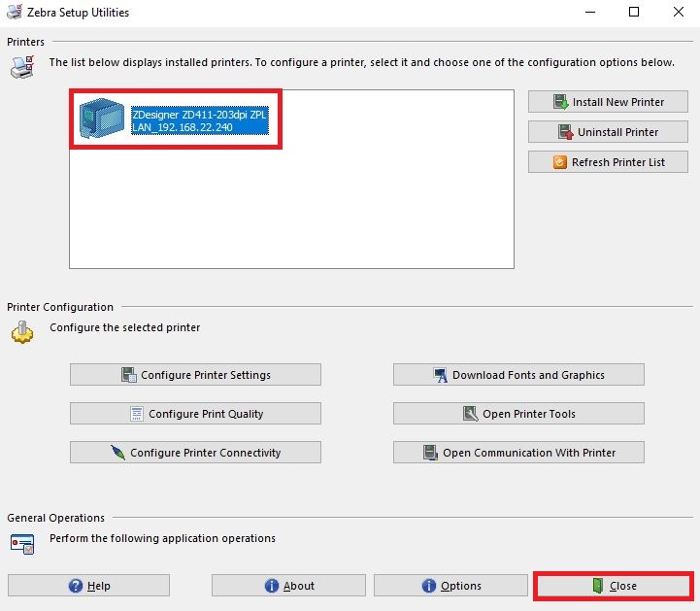Viewport: 700px width, 611px height.
Task: Open Configure Printer Settings
Action: click(x=195, y=374)
